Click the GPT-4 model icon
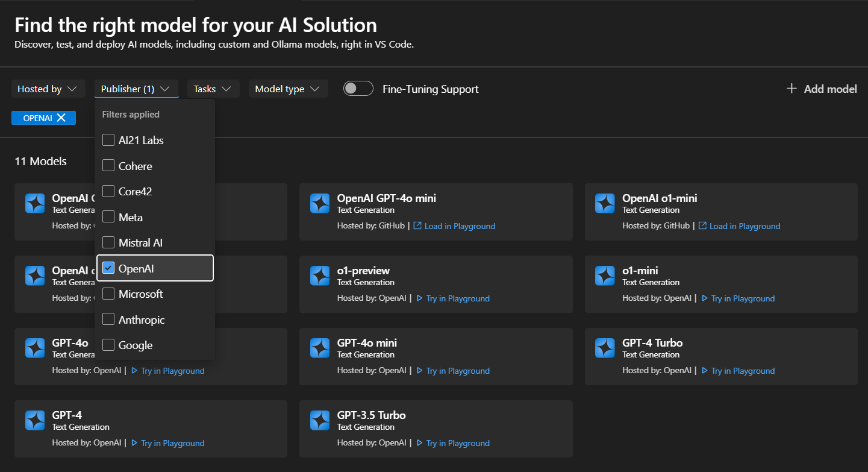Screen dimensions: 868x472 [35, 421]
